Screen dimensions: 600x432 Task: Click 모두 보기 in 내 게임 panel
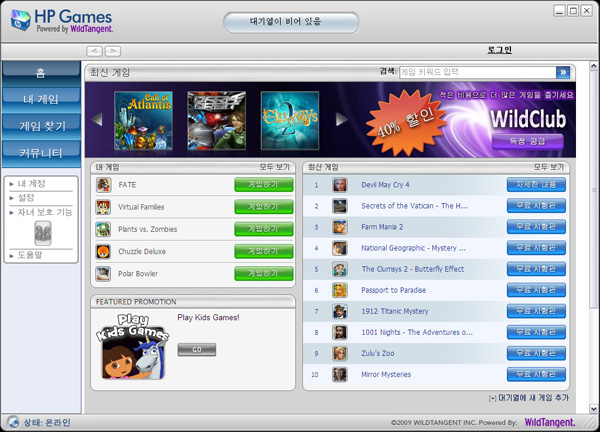pyautogui.click(x=275, y=167)
